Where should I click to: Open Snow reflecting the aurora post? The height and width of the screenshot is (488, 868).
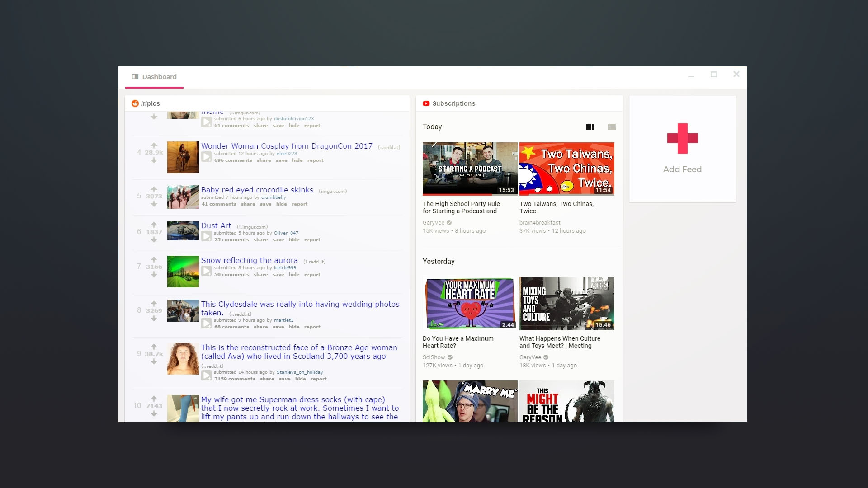tap(249, 260)
